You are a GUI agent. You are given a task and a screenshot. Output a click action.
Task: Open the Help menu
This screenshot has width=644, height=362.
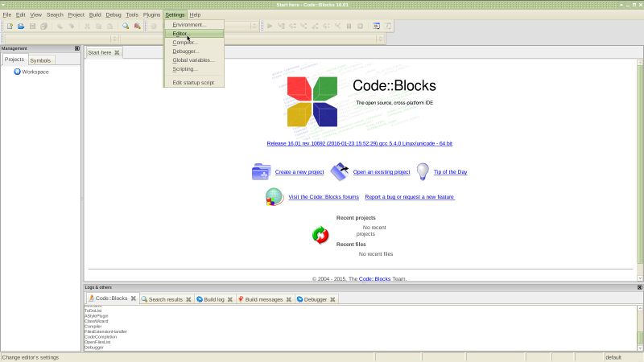tap(195, 14)
